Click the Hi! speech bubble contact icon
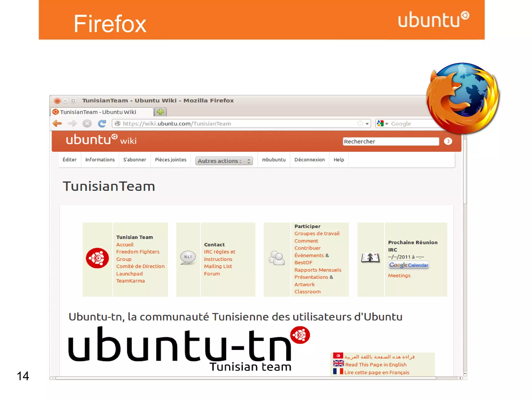Screen dimensions: 532x399 coord(188,258)
